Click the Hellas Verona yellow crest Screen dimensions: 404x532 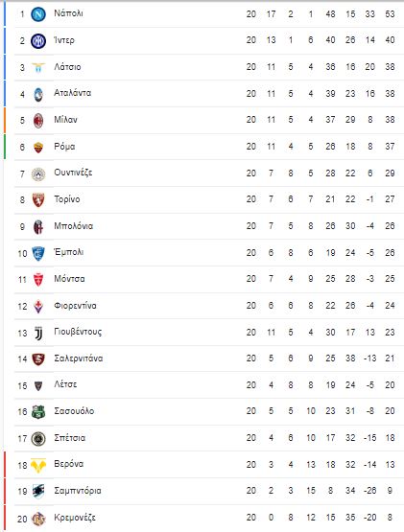point(38,465)
